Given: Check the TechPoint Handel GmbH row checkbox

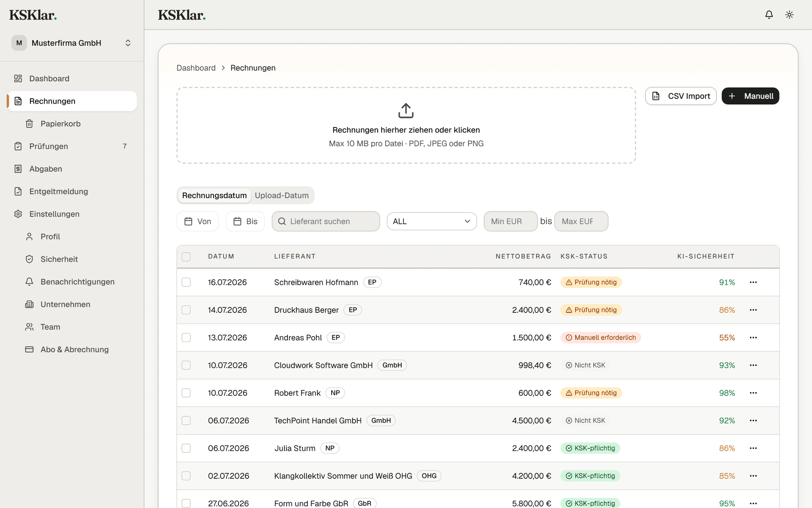Looking at the screenshot, I should click(186, 420).
